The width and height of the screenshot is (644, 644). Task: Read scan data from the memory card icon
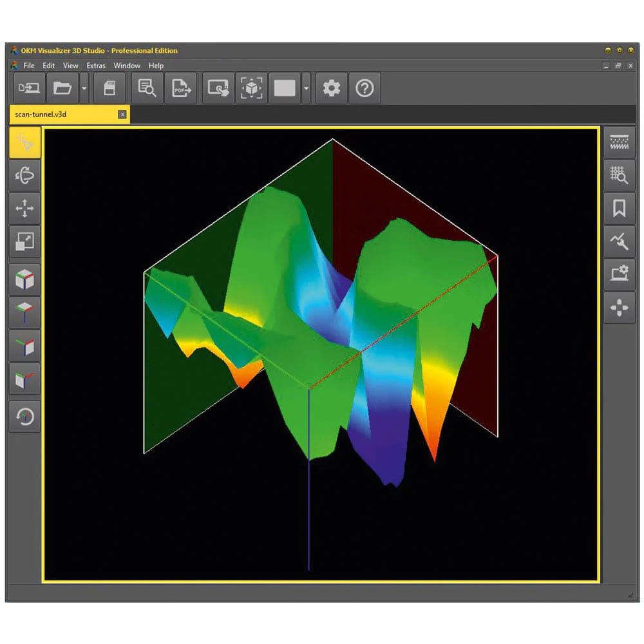(109, 88)
